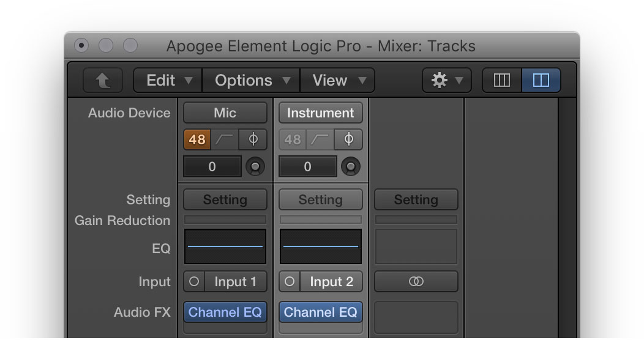Open Channel EQ plugin on first channel

(225, 312)
